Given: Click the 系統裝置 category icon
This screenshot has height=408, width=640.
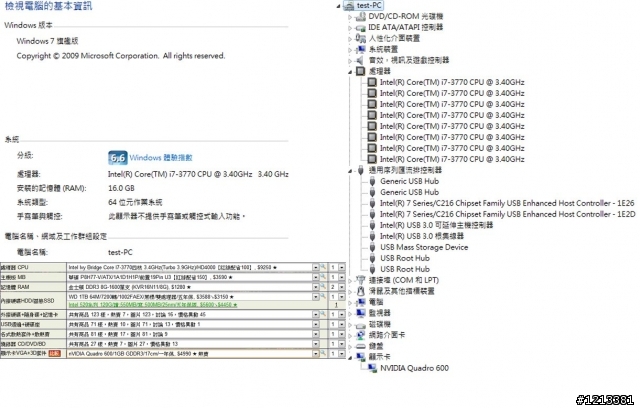Looking at the screenshot, I should tap(360, 49).
